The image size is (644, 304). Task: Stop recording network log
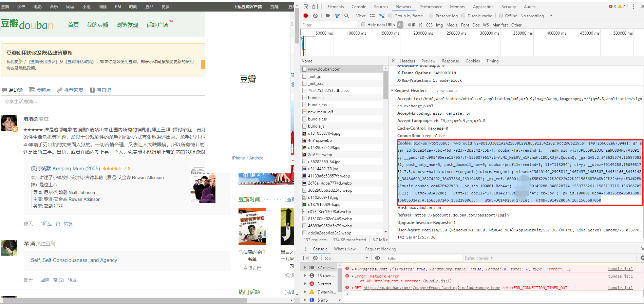(306, 16)
